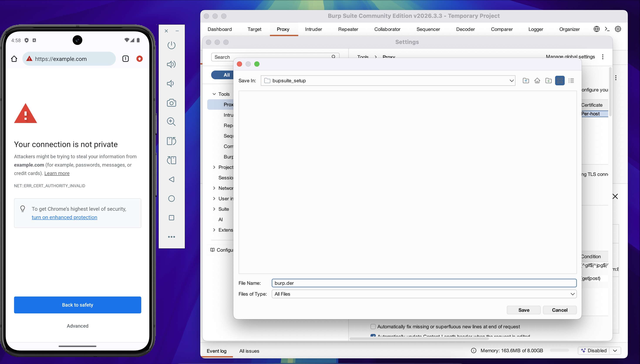Open the Repeater tab
This screenshot has height=364, width=640.
click(348, 29)
